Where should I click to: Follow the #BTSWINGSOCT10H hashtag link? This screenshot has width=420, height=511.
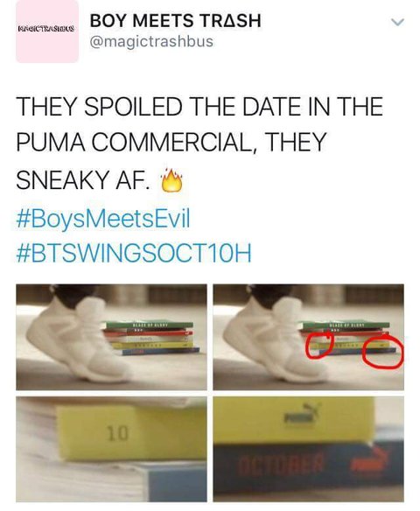[134, 253]
